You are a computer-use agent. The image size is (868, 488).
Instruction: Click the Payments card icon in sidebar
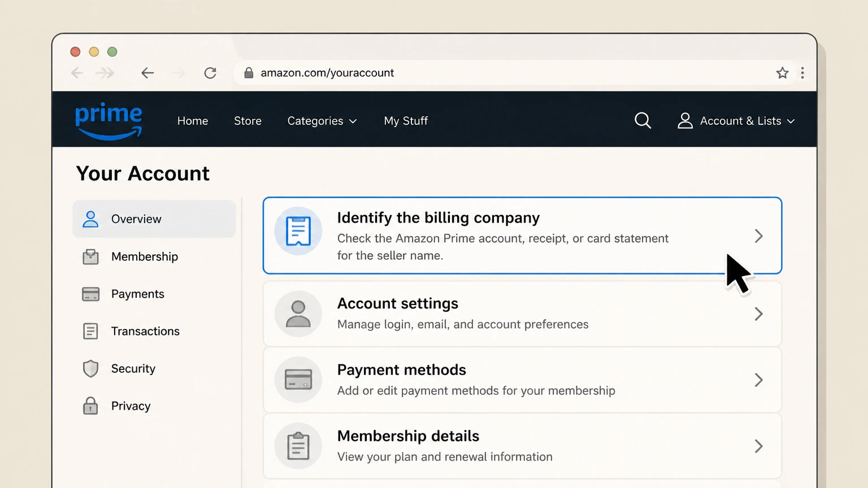[x=90, y=294]
